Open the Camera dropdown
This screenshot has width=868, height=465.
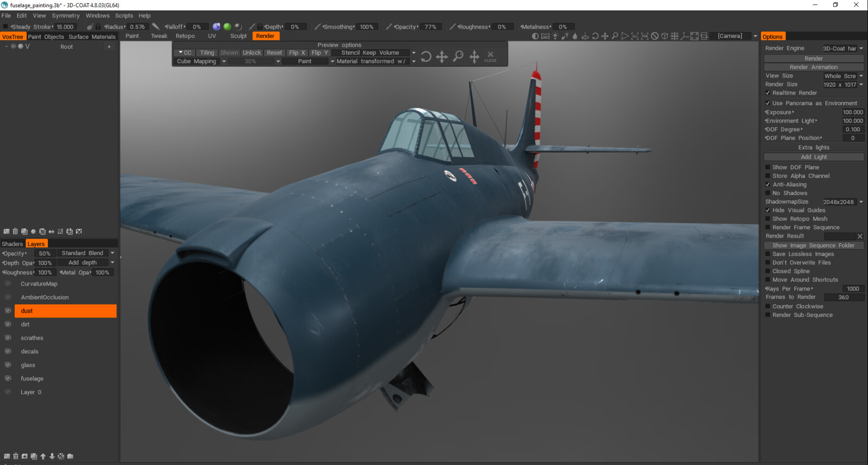(x=734, y=36)
